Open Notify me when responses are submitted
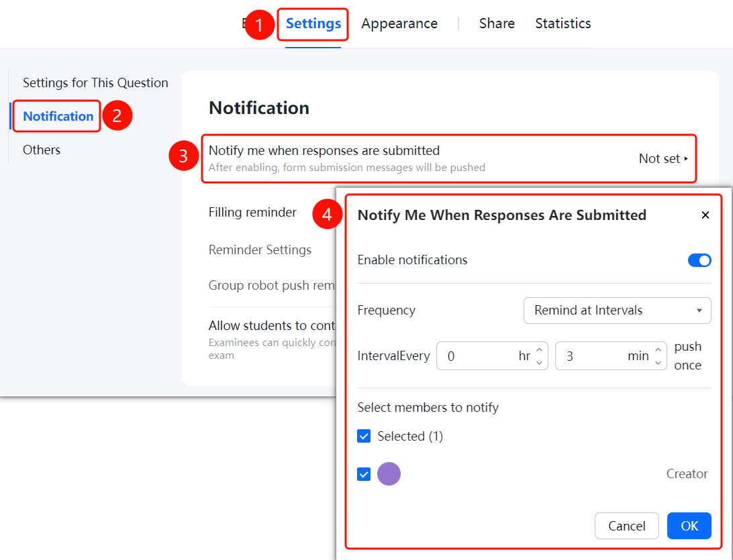Screen dimensions: 733x560 click(449, 159)
